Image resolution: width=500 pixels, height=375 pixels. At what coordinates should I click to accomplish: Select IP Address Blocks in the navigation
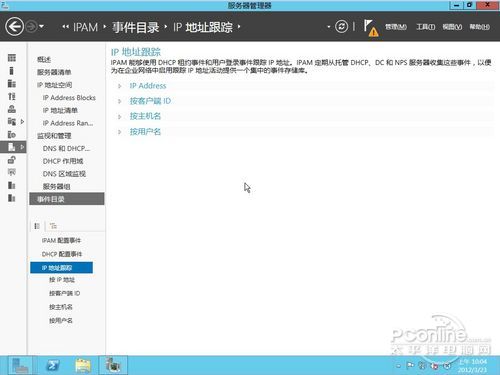point(69,98)
